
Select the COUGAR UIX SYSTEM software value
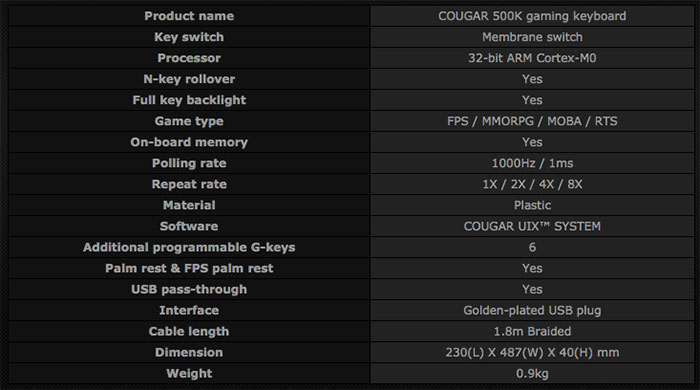coord(532,226)
